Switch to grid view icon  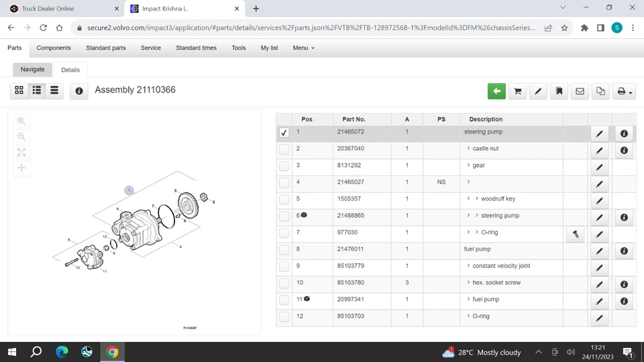(19, 90)
